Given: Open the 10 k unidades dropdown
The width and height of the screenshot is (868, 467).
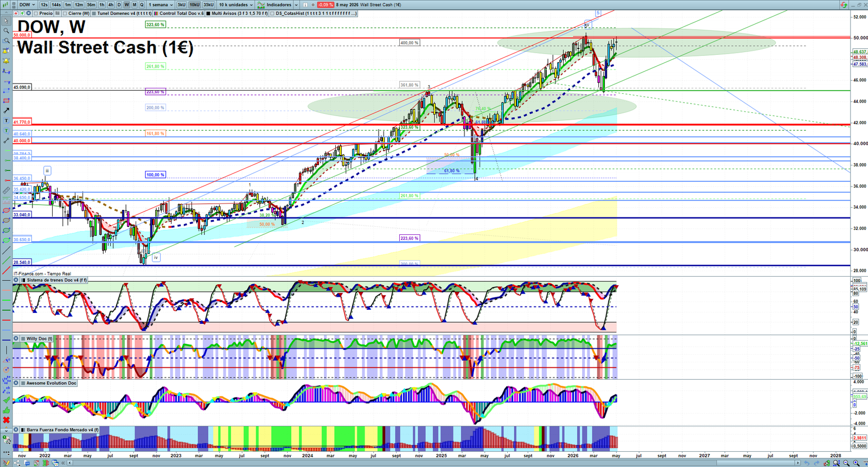Looking at the screenshot, I should tap(236, 5).
